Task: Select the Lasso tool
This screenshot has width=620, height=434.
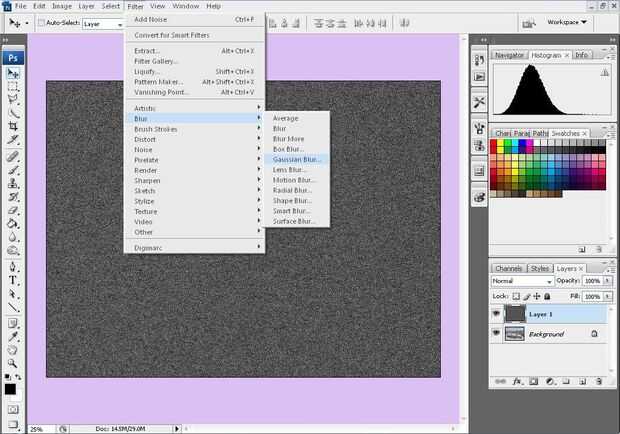Action: 13,100
